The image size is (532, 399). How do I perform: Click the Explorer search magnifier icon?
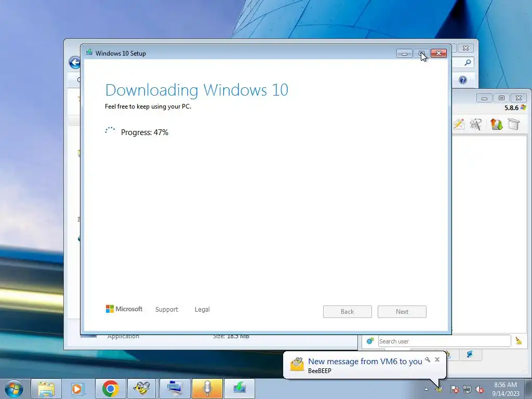tap(468, 62)
